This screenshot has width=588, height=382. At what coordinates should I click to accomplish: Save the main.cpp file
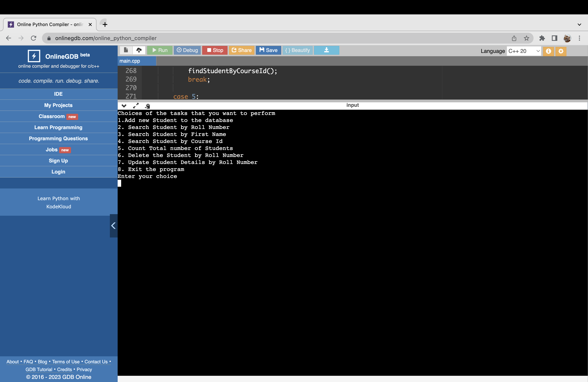coord(268,50)
